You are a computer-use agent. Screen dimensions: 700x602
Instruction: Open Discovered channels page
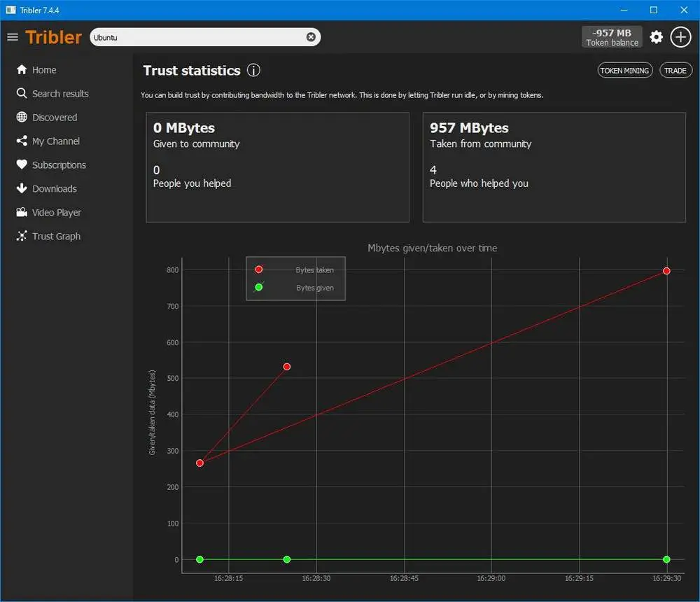coord(55,117)
